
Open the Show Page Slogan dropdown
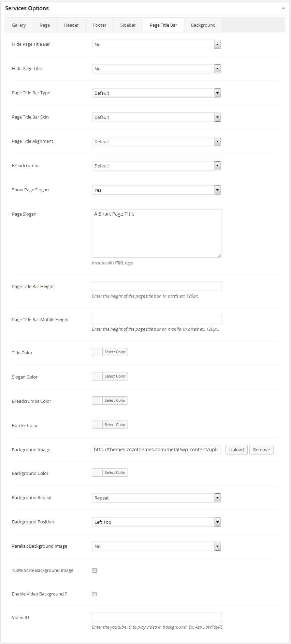coord(156,190)
